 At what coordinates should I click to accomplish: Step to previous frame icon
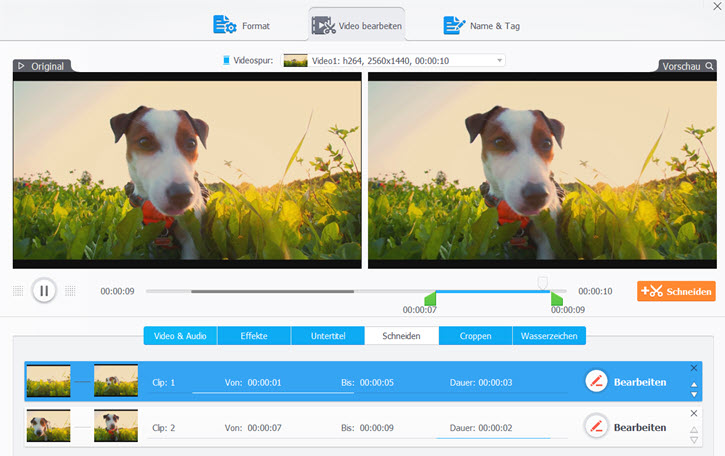point(18,291)
